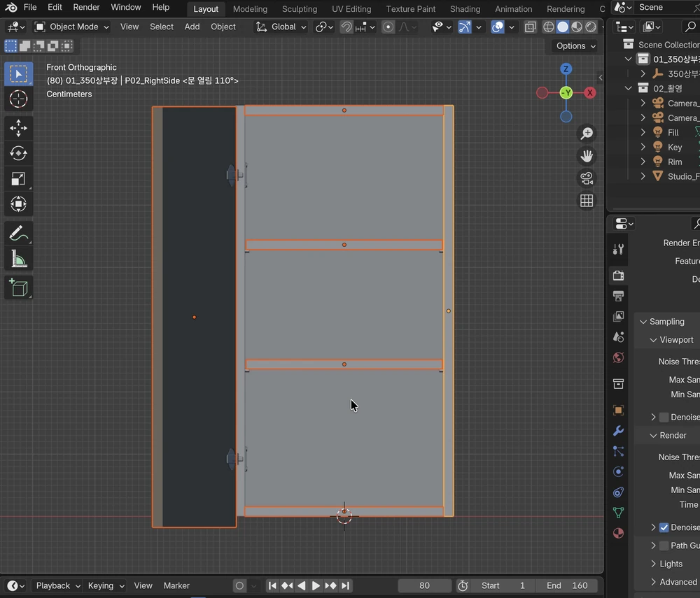
Task: Toggle X-ray display in header
Action: 530,27
